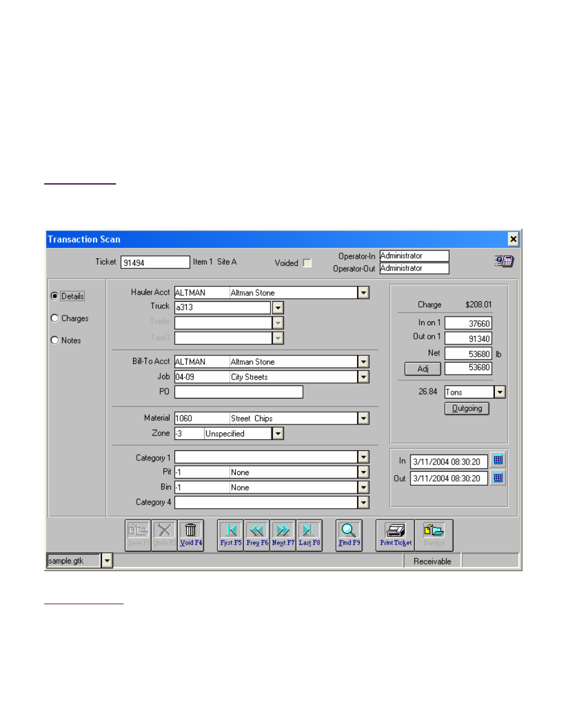The height and width of the screenshot is (728, 562).
Task: Click the 26.84 tons value
Action: [428, 391]
